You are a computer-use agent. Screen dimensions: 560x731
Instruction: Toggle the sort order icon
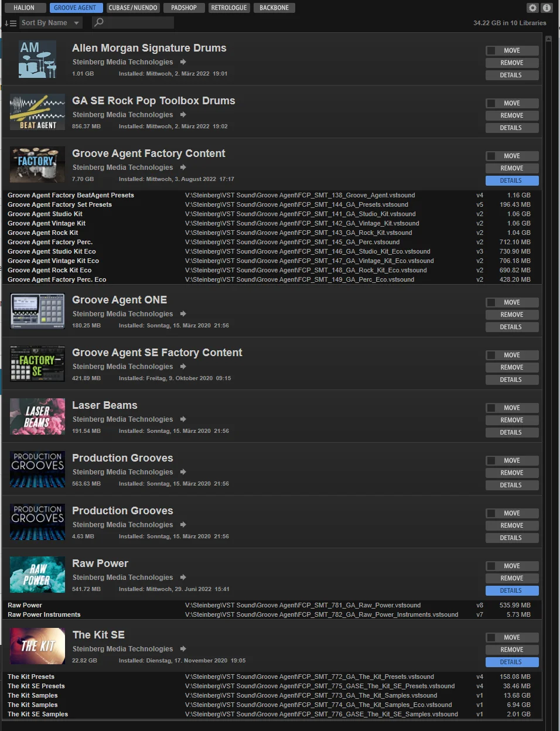(x=11, y=23)
